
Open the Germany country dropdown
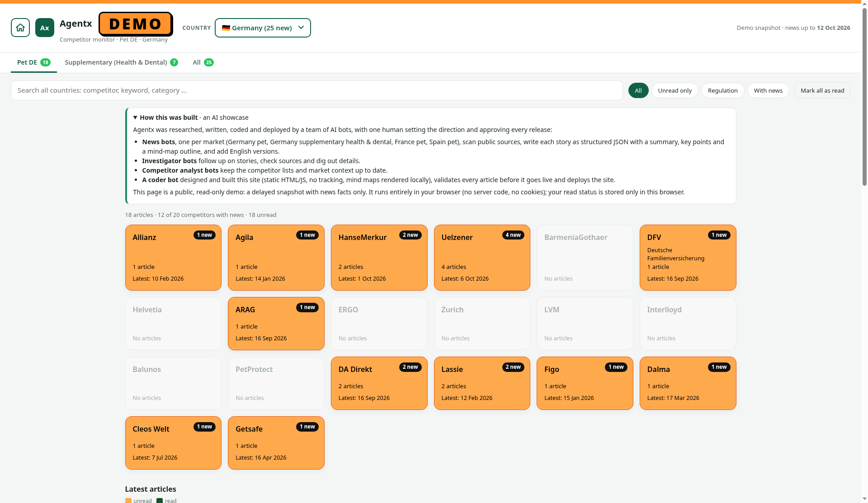[x=263, y=28]
